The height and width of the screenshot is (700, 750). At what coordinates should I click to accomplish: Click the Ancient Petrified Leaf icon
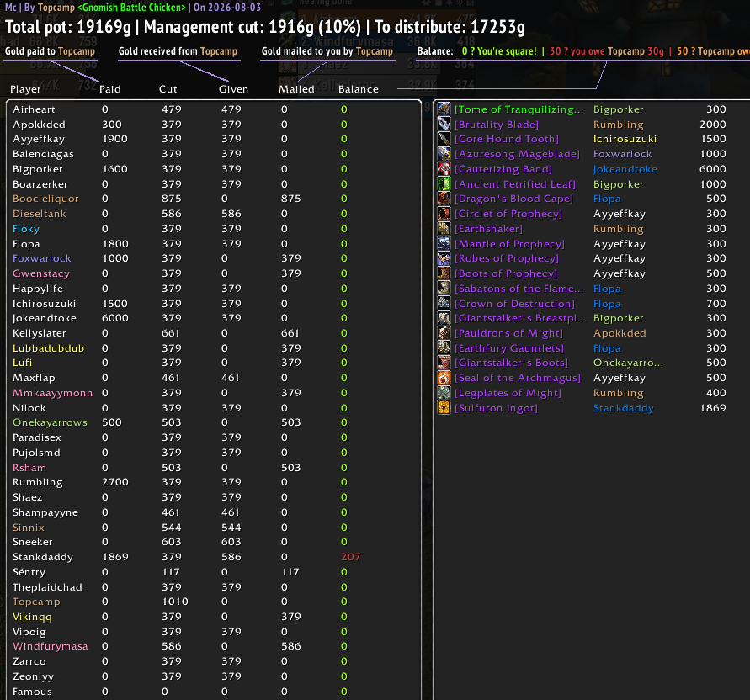click(x=444, y=184)
